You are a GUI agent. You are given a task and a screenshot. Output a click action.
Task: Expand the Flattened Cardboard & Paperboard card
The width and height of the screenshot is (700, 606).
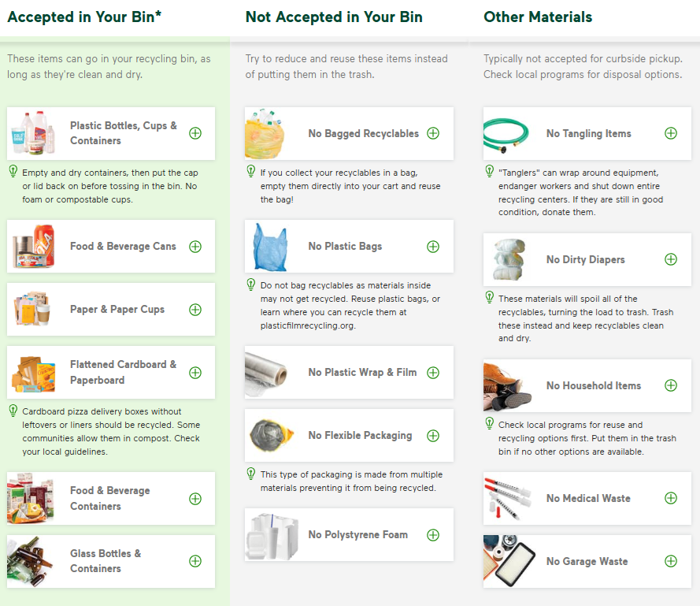click(194, 372)
